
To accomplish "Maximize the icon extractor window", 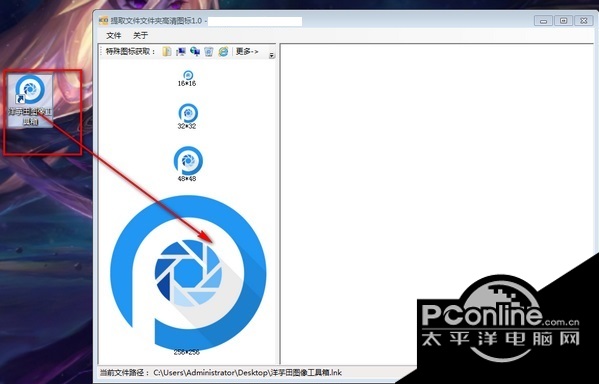I will click(563, 21).
